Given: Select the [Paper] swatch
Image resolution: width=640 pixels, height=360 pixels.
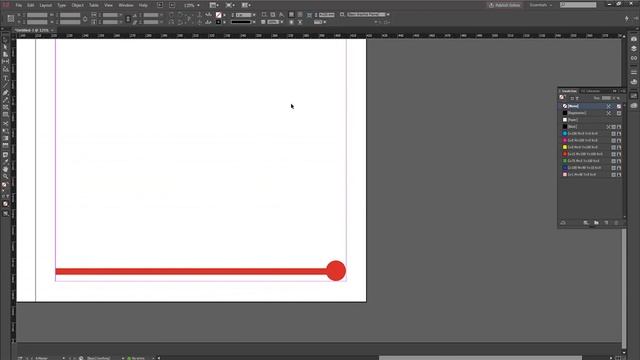Looking at the screenshot, I should 591,120.
